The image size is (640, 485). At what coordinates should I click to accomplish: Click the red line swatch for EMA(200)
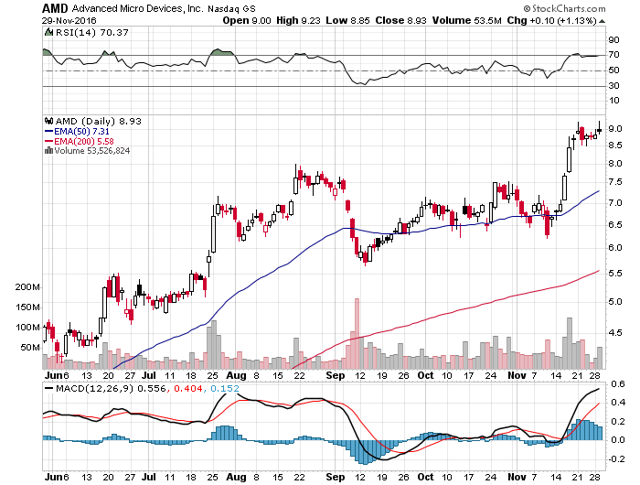(x=49, y=141)
